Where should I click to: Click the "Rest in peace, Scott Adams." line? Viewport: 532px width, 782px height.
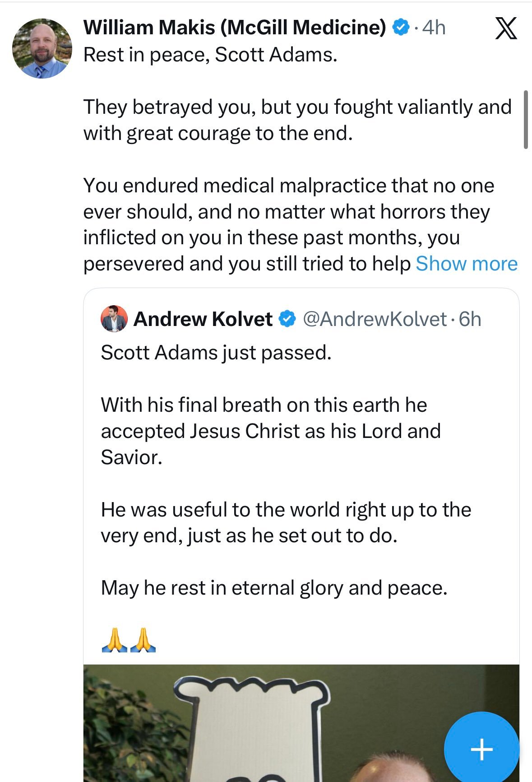coord(210,55)
